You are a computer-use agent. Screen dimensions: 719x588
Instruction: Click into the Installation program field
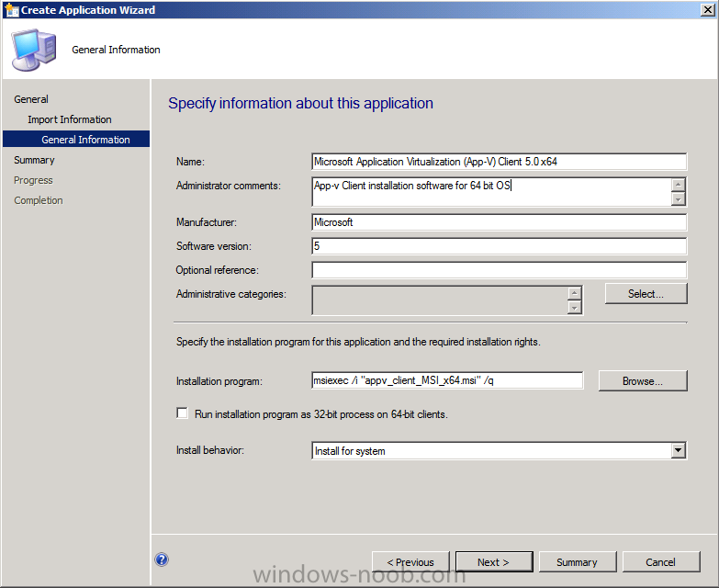tap(447, 380)
